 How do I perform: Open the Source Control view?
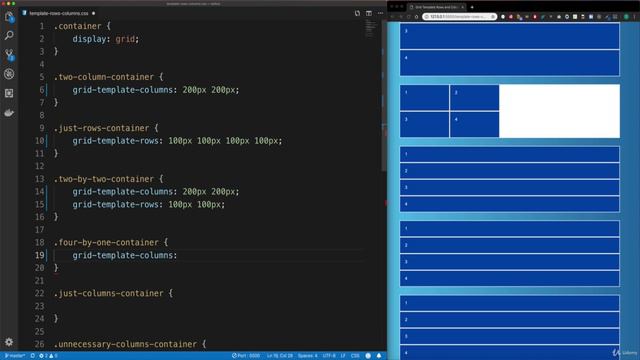[x=9, y=55]
